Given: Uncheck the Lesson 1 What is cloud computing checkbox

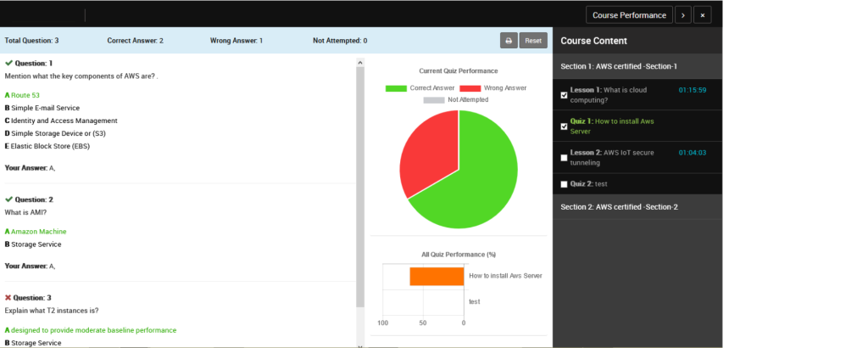Looking at the screenshot, I should tap(564, 95).
